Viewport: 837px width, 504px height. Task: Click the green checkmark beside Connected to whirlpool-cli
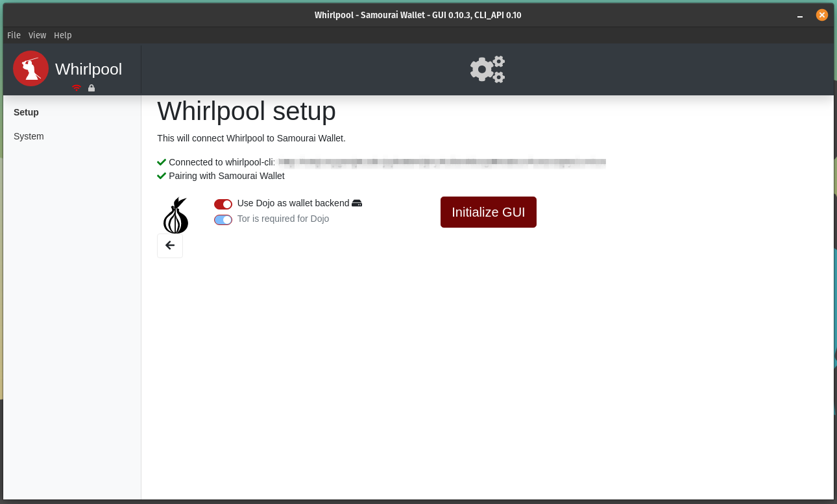pos(162,162)
